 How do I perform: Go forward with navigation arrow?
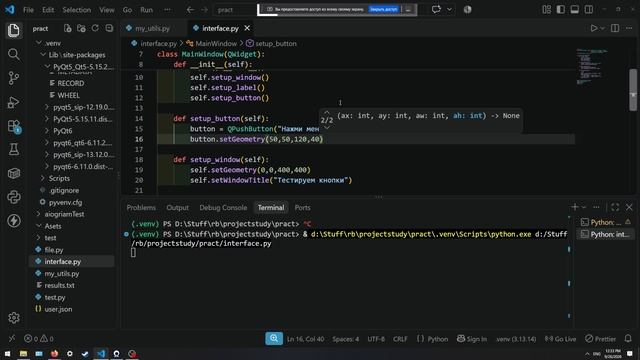(204, 9)
